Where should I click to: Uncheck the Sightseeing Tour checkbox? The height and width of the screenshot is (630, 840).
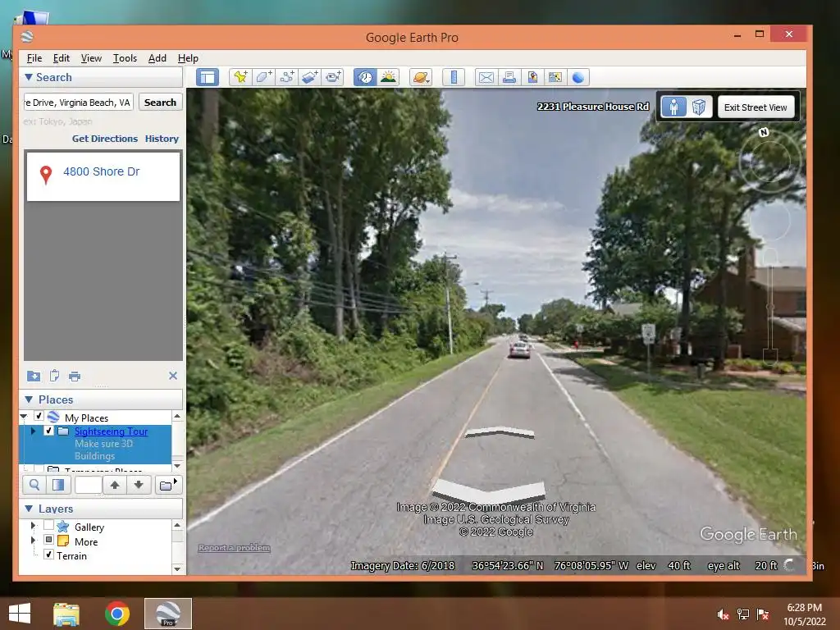tap(48, 431)
